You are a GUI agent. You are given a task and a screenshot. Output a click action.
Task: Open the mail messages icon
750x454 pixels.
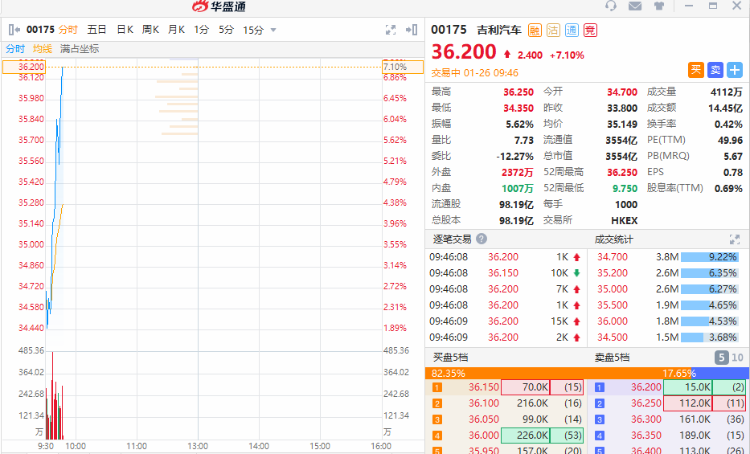click(x=635, y=6)
